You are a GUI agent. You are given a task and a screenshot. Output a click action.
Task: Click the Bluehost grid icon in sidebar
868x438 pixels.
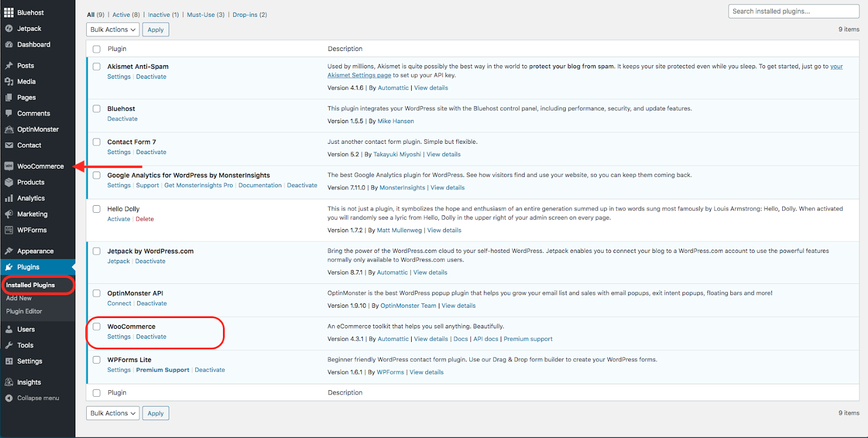(x=9, y=12)
